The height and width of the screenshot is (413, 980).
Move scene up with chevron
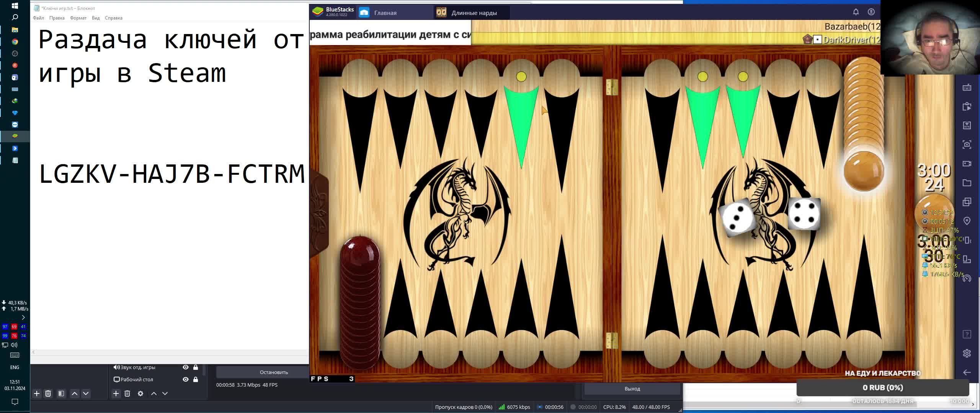[75, 393]
